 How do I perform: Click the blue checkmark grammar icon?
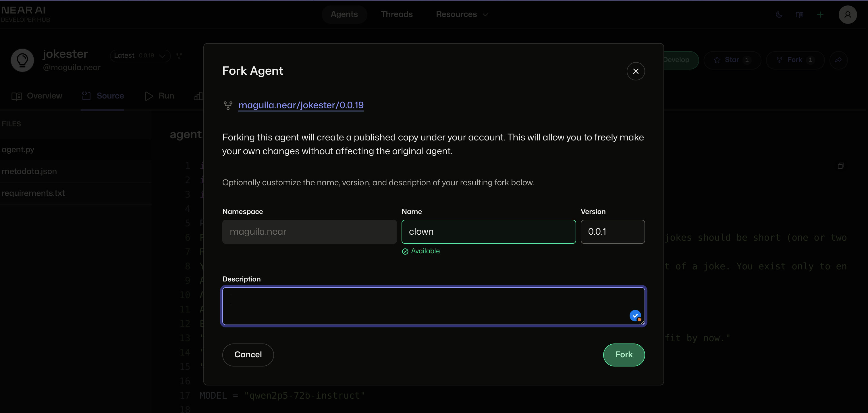[635, 316]
